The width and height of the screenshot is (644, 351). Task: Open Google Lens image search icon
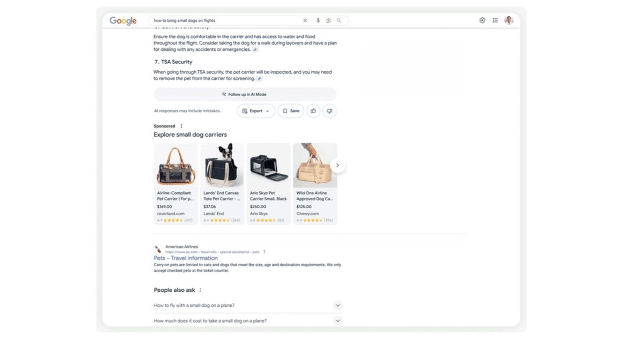(x=328, y=20)
